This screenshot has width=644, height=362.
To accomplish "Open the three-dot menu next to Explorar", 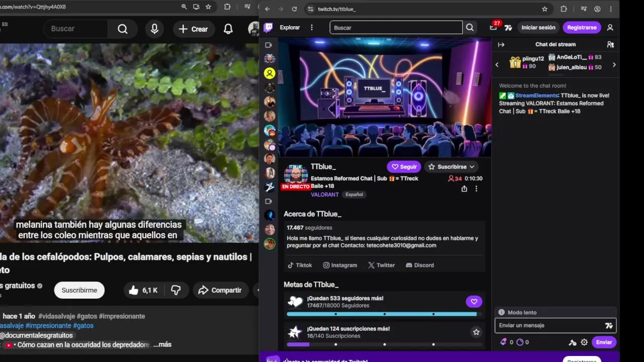I will tap(312, 28).
